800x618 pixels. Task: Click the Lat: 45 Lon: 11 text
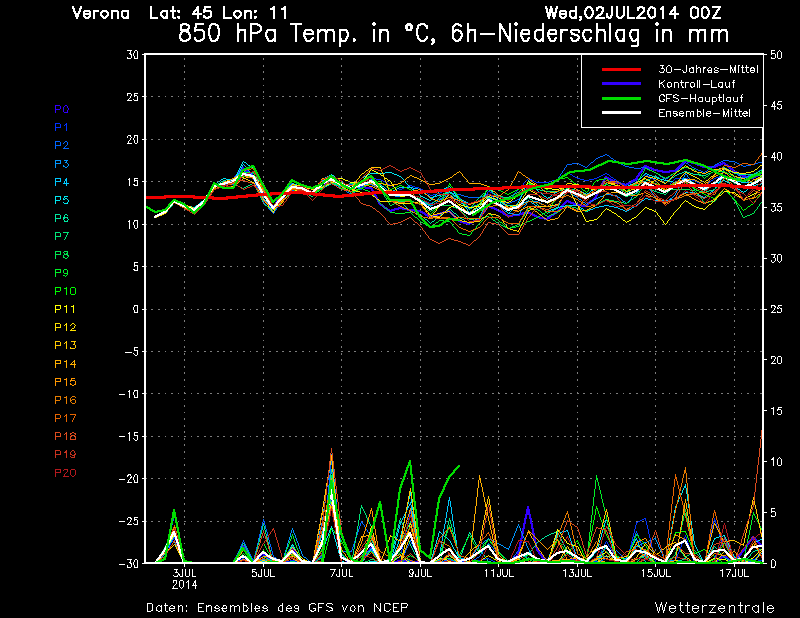[x=218, y=13]
